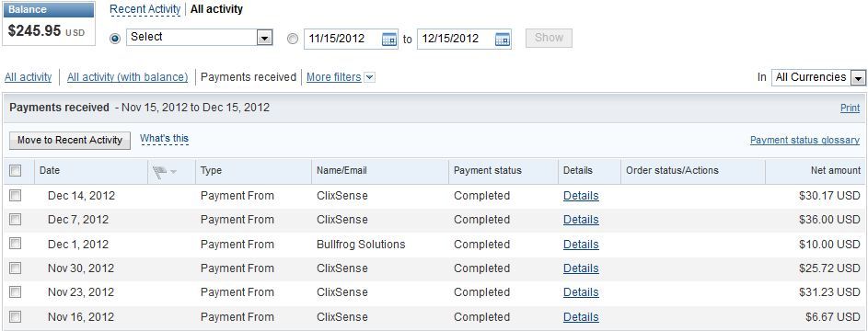868x331 pixels.
Task: Tick the checkbox for Nov 16, 2012
Action: coord(16,316)
